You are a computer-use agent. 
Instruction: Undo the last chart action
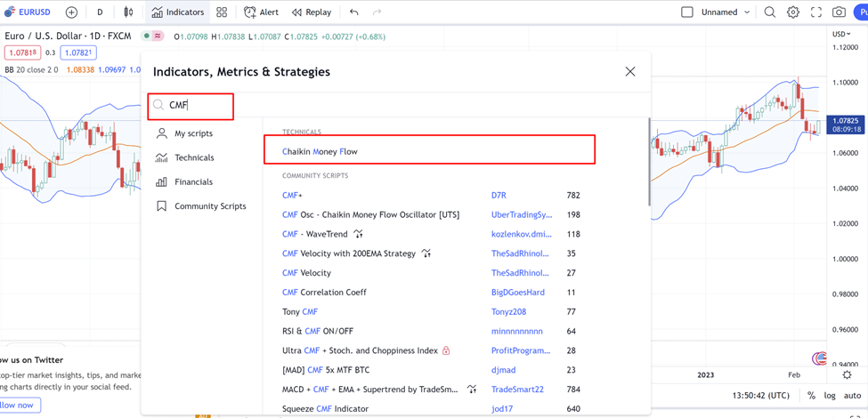click(x=354, y=12)
